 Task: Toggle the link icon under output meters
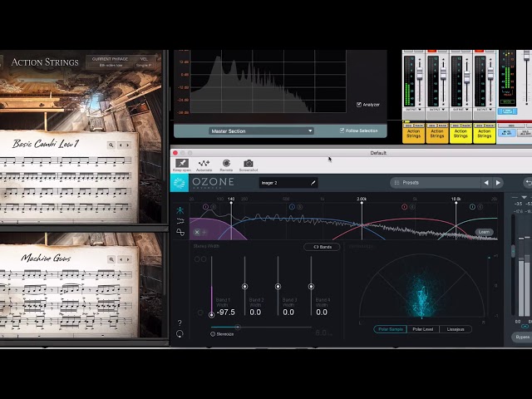coord(525,327)
